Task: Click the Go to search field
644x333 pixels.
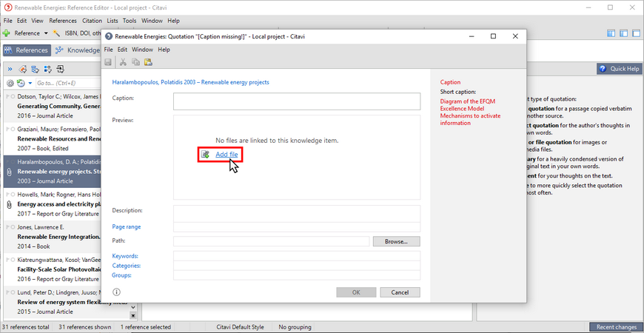Action: [68, 83]
